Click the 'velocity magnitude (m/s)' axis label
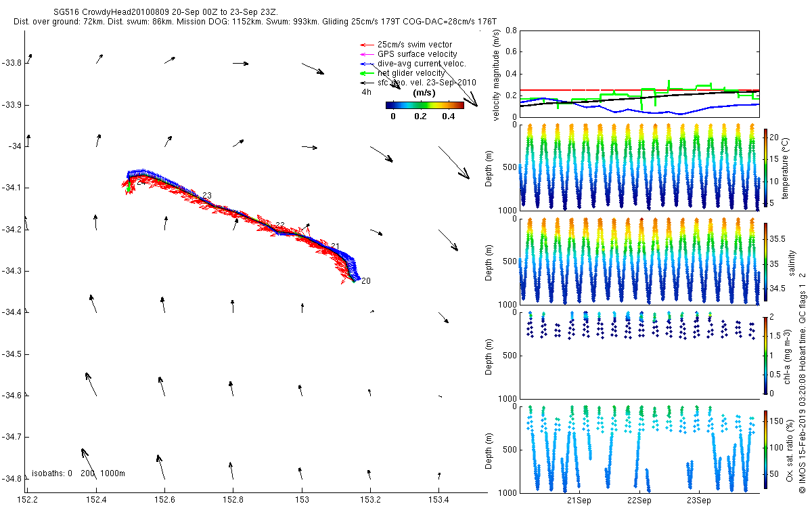812x508 pixels. 497,76
